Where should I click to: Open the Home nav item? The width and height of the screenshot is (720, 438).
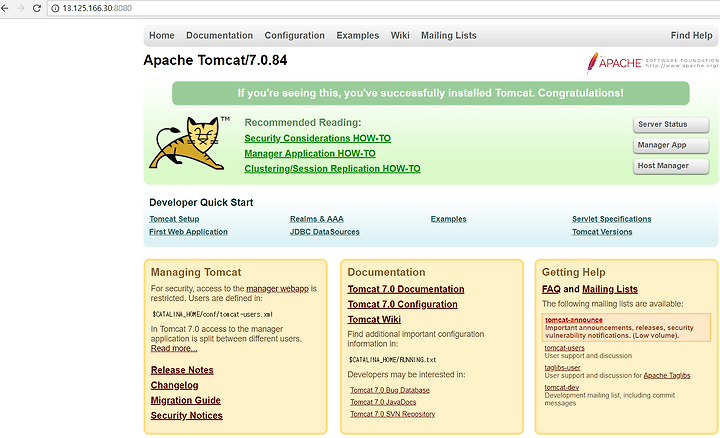162,35
